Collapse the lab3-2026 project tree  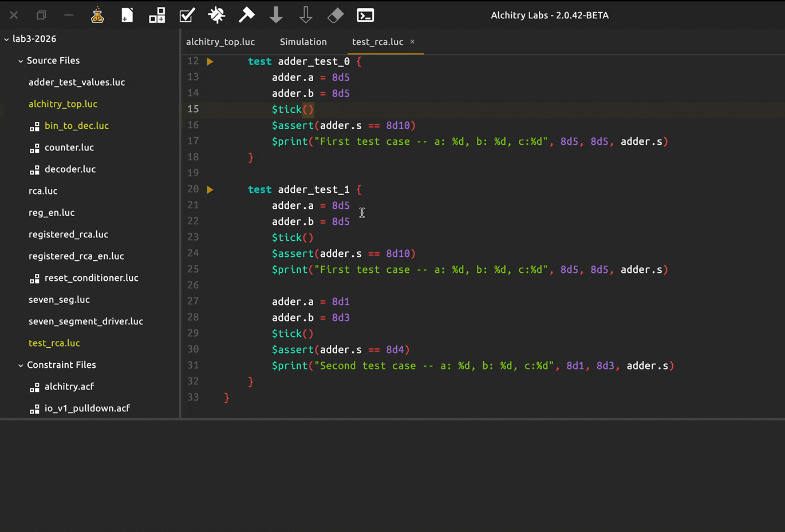point(7,39)
